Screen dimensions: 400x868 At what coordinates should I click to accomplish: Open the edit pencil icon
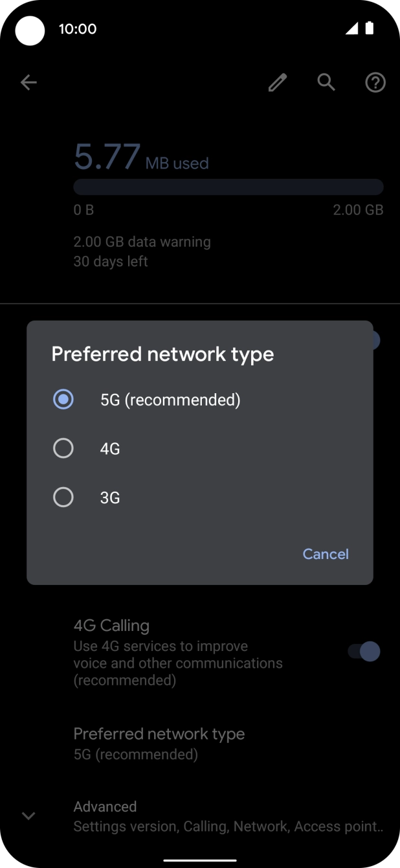tap(277, 82)
